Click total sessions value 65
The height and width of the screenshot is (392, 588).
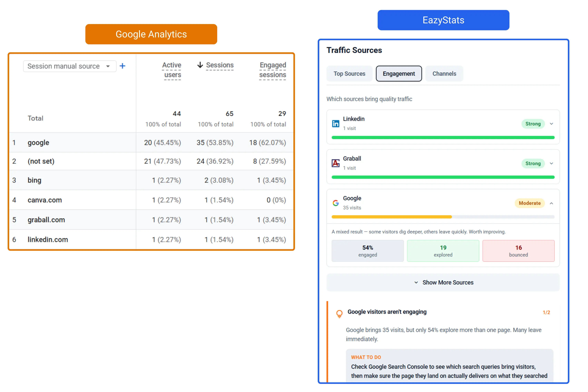[230, 114]
